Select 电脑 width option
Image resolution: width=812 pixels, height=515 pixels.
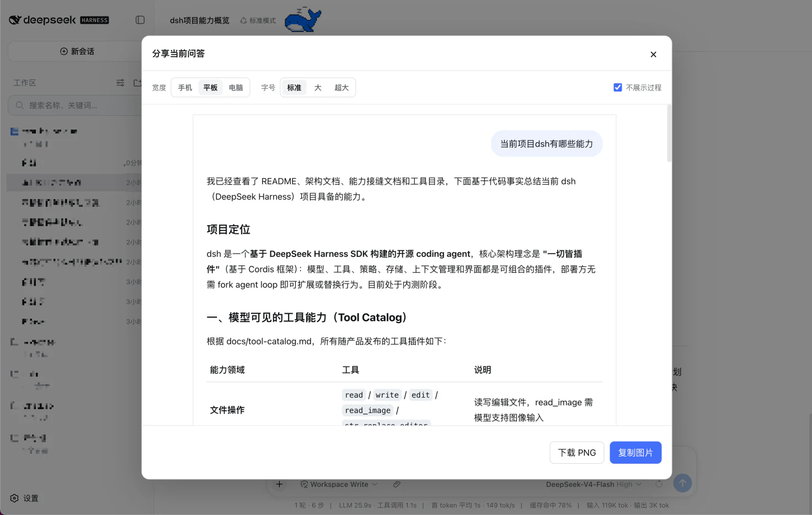coord(236,88)
